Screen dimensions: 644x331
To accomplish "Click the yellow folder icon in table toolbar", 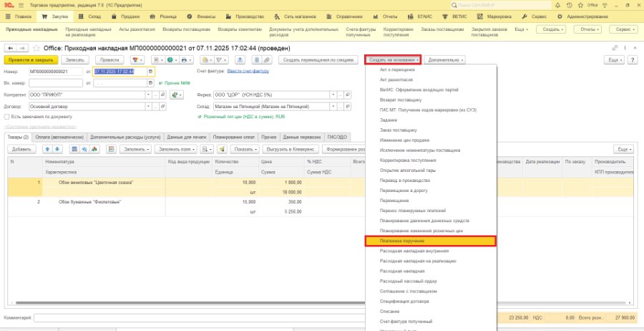I will [222, 149].
